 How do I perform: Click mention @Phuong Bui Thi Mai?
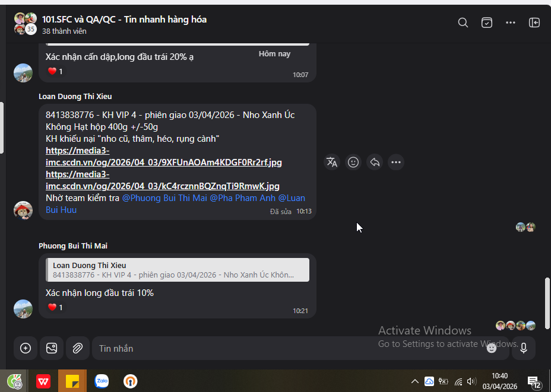click(x=164, y=198)
